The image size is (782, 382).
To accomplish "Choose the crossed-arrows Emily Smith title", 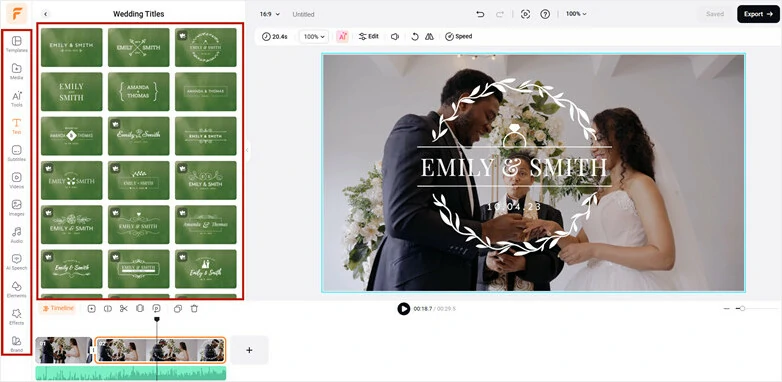I will (x=139, y=47).
